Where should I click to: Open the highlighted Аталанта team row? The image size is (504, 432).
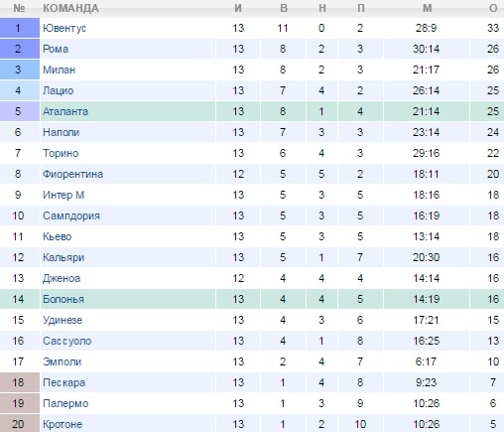click(x=252, y=111)
